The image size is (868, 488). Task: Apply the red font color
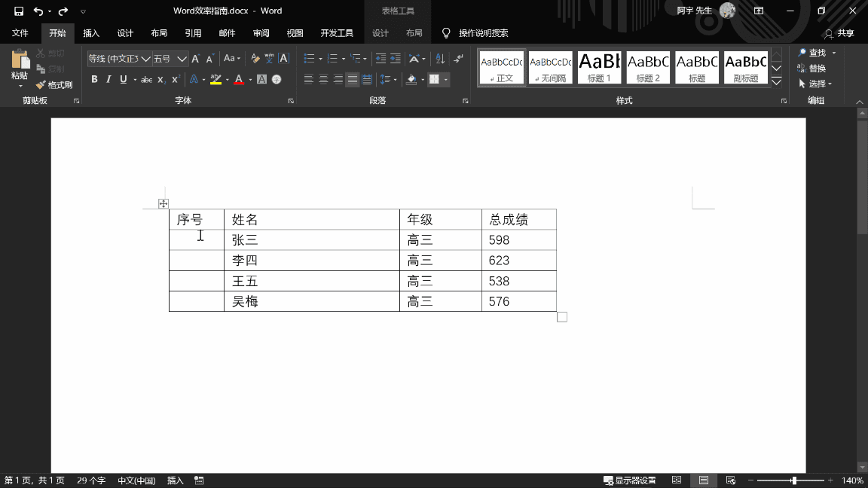point(239,80)
